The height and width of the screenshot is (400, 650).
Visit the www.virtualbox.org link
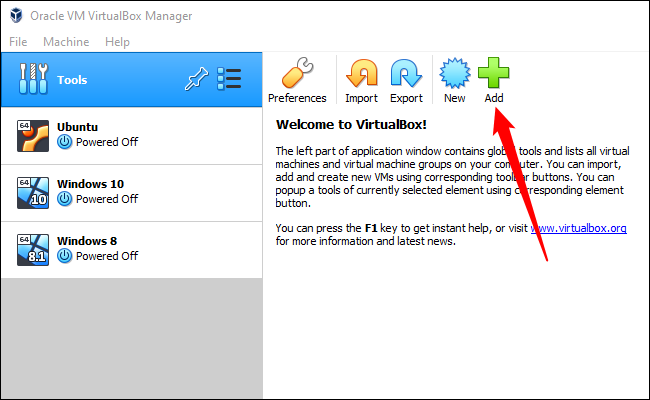coord(579,228)
